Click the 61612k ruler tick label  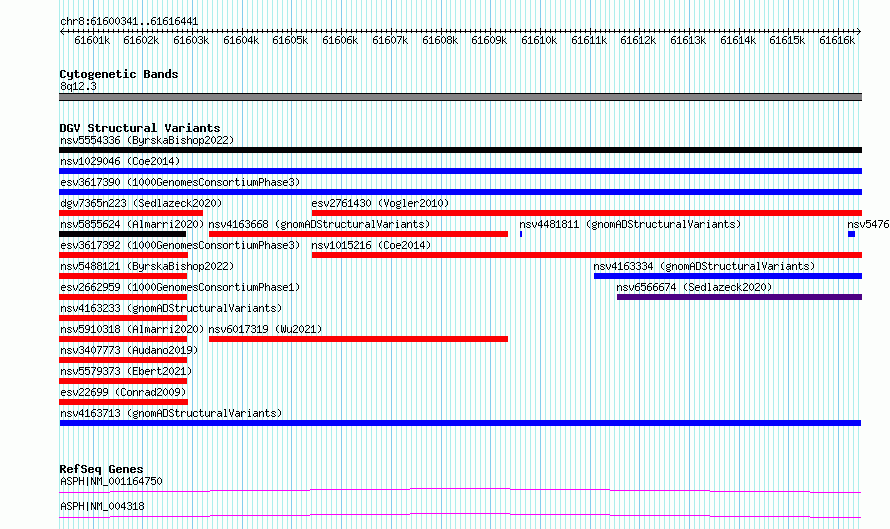(638, 40)
